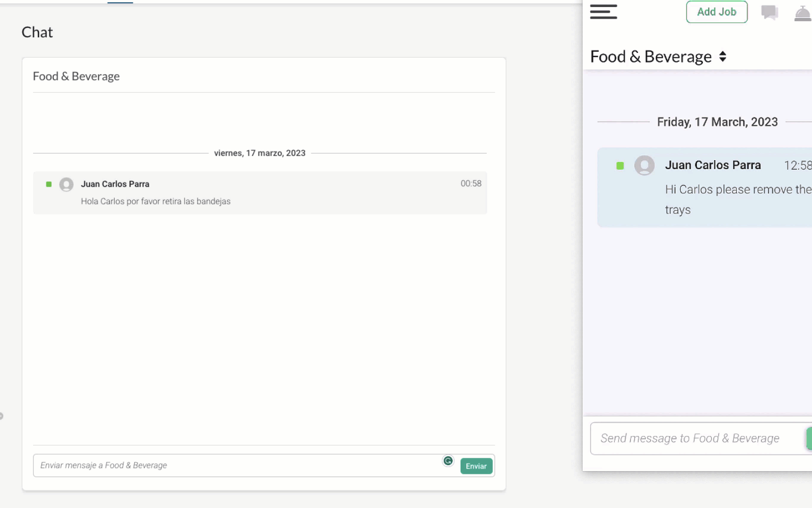Click Juan Carlos Parra's avatar in English panel
Image resolution: width=812 pixels, height=508 pixels.
coord(644,165)
